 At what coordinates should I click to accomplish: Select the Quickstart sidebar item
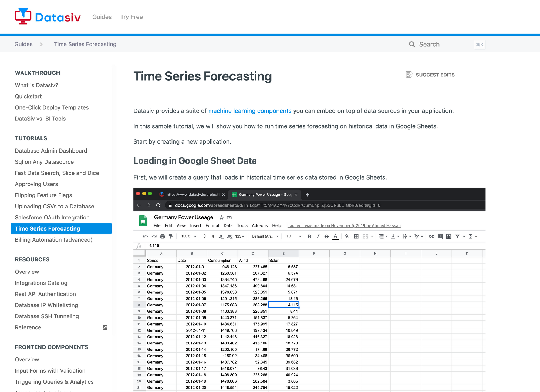(28, 96)
